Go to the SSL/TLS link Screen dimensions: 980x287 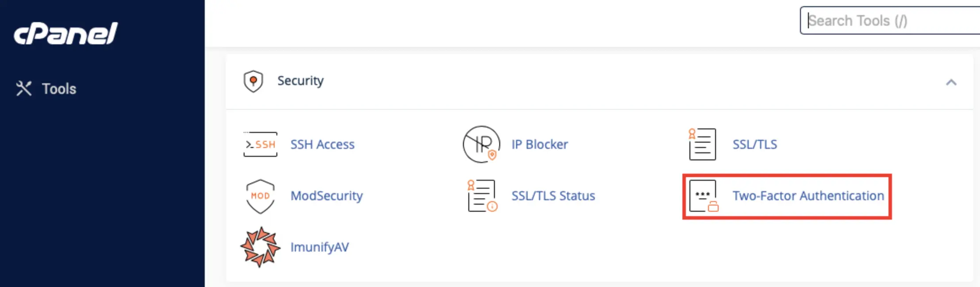(755, 144)
